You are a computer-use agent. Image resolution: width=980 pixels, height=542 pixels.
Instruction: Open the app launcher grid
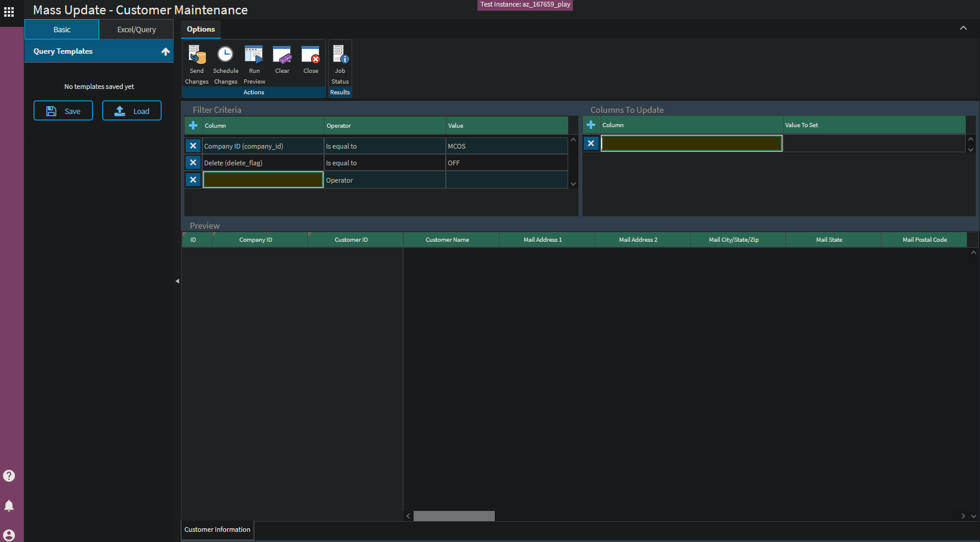(x=9, y=11)
